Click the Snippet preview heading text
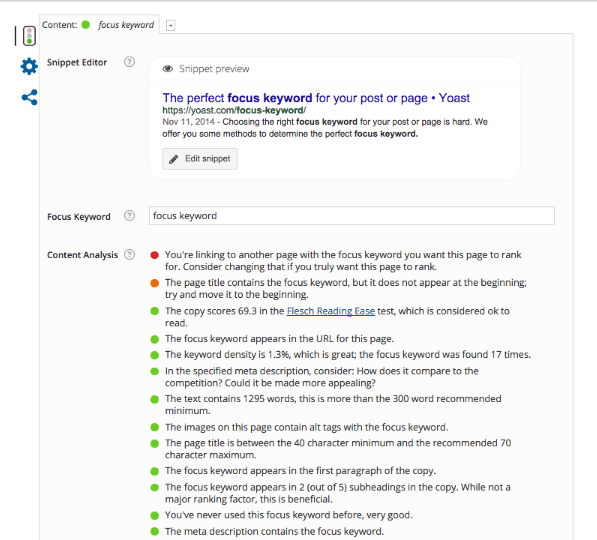 pos(214,69)
